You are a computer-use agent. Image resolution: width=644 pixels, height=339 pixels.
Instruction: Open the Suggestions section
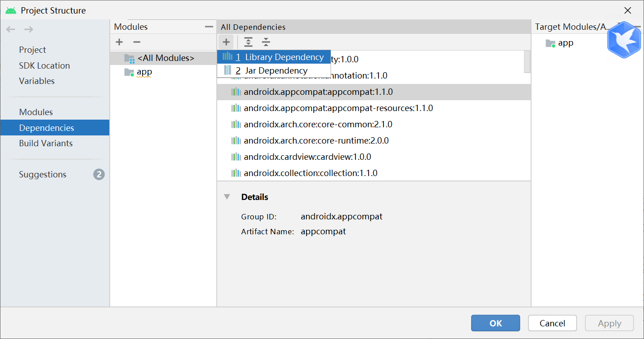point(42,174)
